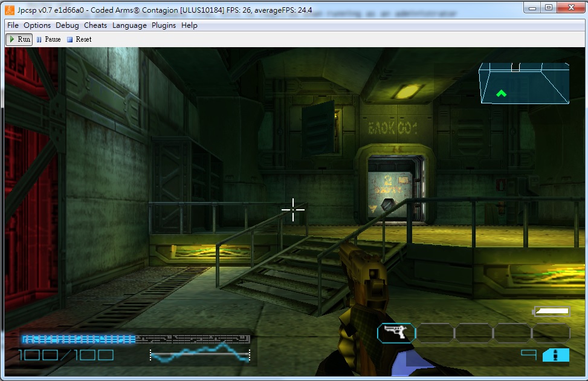Click the blue health bar
This screenshot has width=588, height=381.
click(136, 339)
